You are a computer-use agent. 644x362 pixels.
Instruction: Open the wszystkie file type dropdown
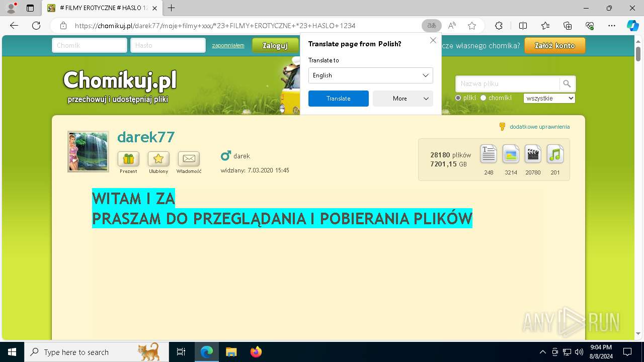[549, 99]
